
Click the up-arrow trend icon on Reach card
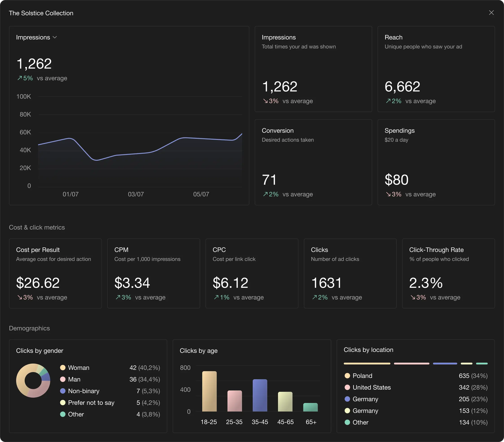coord(388,101)
